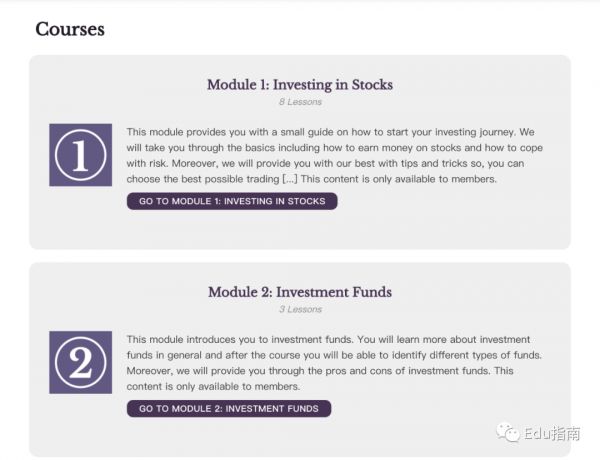Click the Edu指南 watermark text
Viewport: 600px width, 460px height.
[x=554, y=433]
